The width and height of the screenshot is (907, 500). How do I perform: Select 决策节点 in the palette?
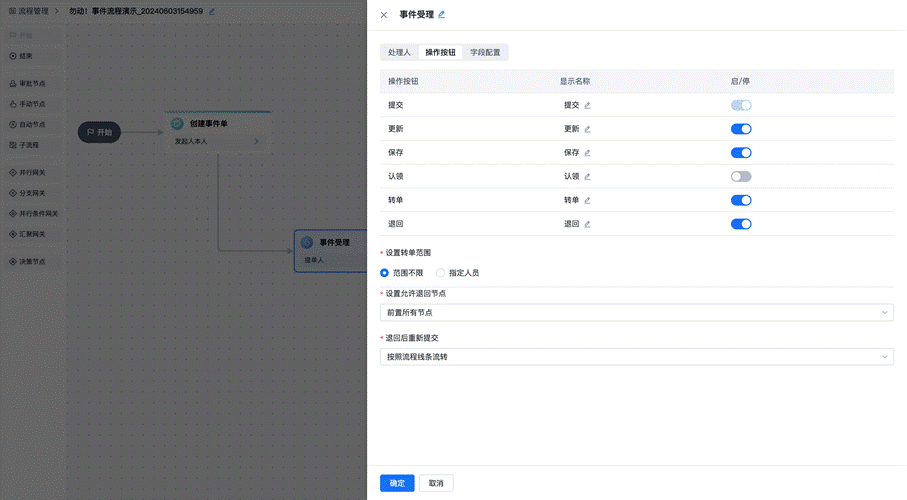point(27,262)
